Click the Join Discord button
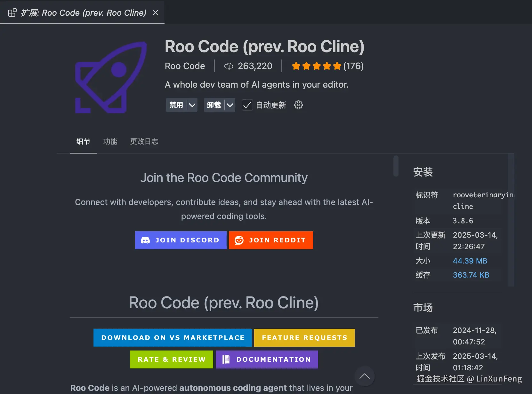The width and height of the screenshot is (532, 394). click(181, 240)
